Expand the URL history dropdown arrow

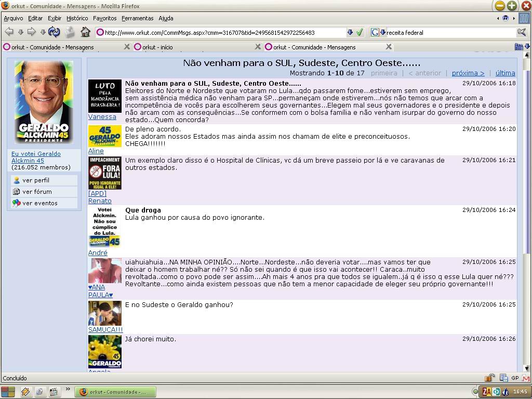(x=350, y=32)
